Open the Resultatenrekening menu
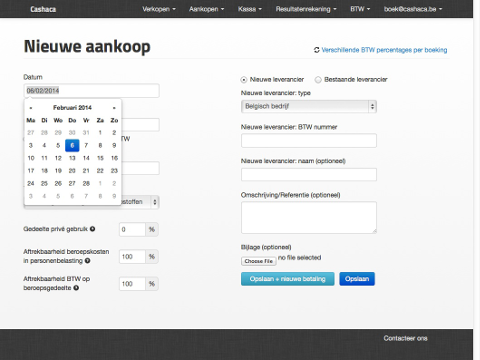This screenshot has height=360, width=480. (x=306, y=9)
